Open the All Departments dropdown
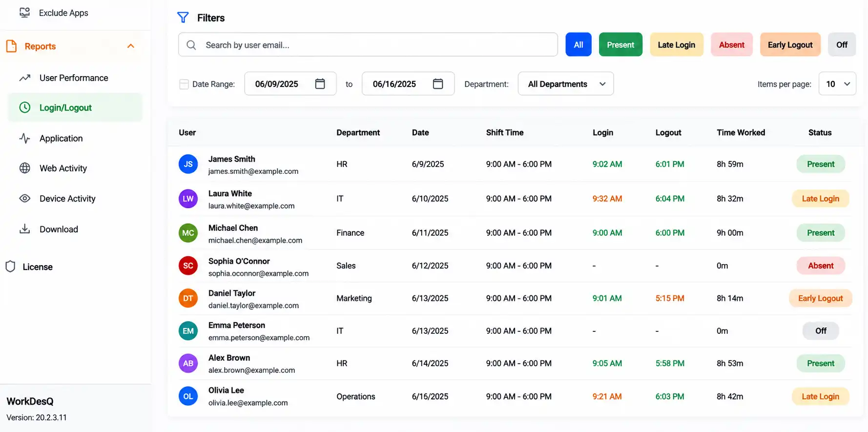The height and width of the screenshot is (432, 868). tap(566, 84)
